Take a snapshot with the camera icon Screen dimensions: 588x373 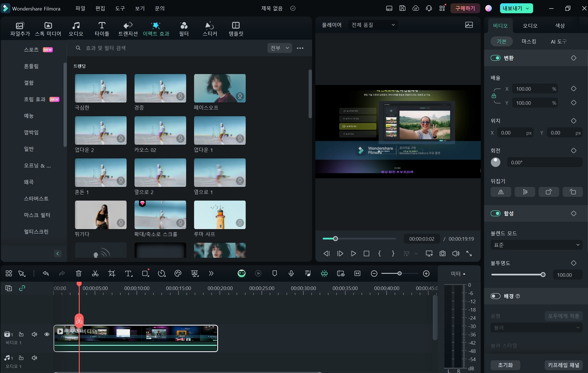point(442,253)
